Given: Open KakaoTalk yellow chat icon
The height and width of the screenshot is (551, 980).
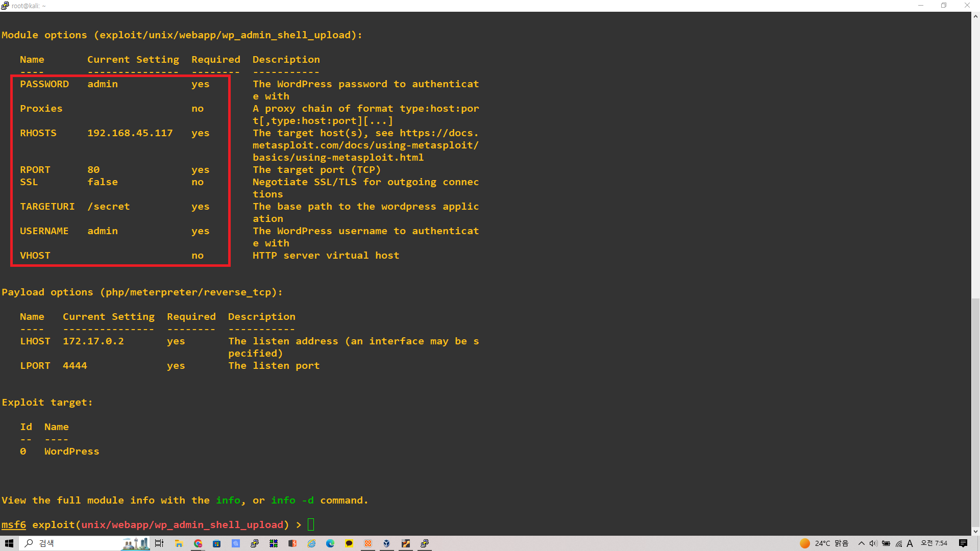Looking at the screenshot, I should point(349,543).
